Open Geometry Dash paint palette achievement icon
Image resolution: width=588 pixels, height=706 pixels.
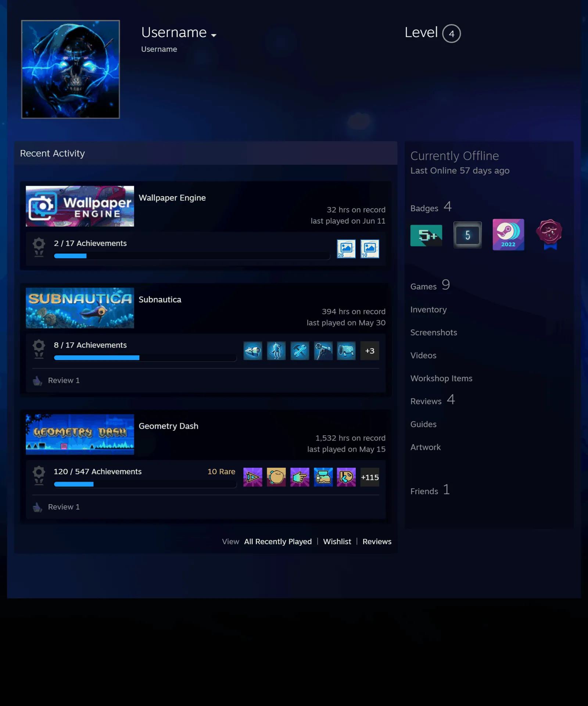347,477
